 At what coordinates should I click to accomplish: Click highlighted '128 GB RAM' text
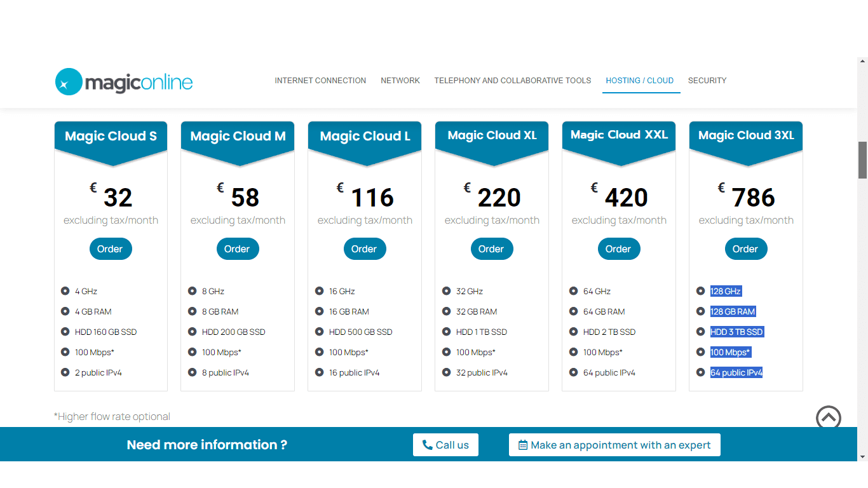tap(733, 311)
